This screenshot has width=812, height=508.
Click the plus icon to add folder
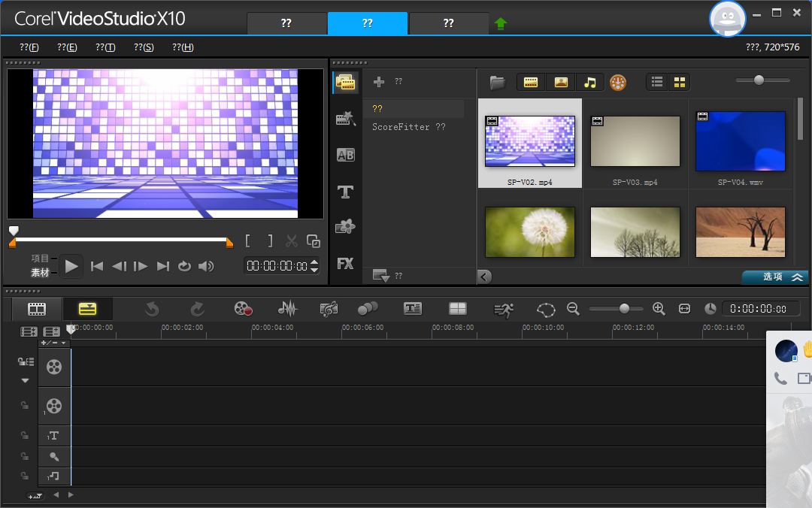coord(379,82)
